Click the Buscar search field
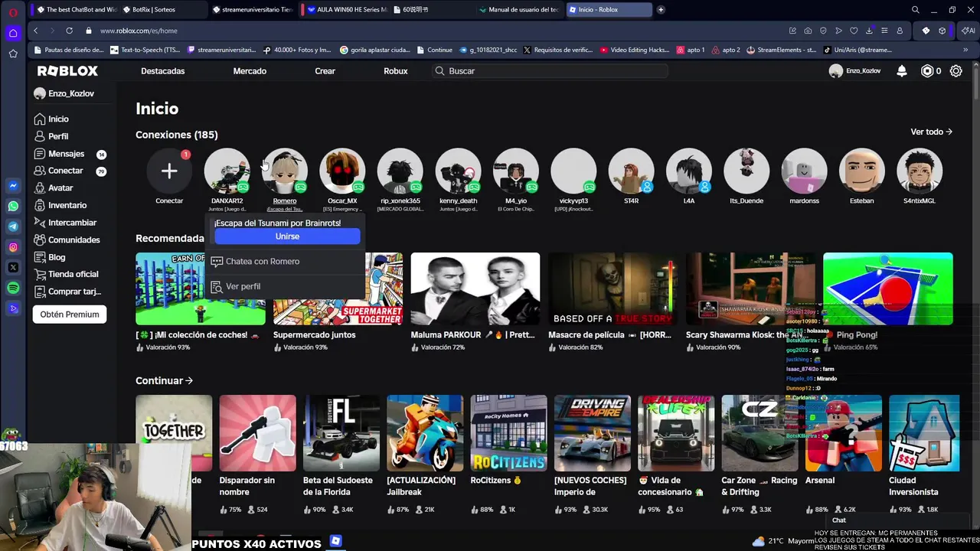Image resolution: width=980 pixels, height=551 pixels. coord(549,70)
